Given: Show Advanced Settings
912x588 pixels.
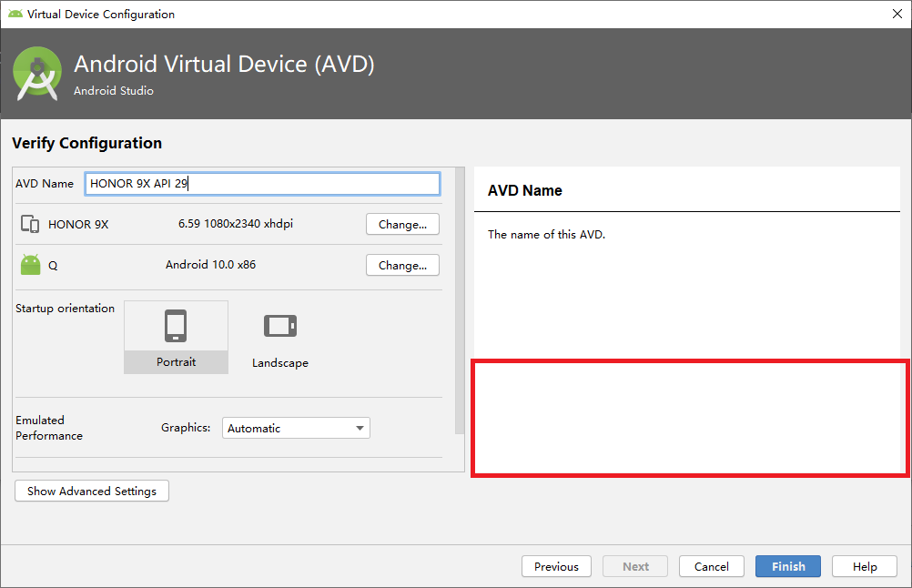Looking at the screenshot, I should pos(92,491).
